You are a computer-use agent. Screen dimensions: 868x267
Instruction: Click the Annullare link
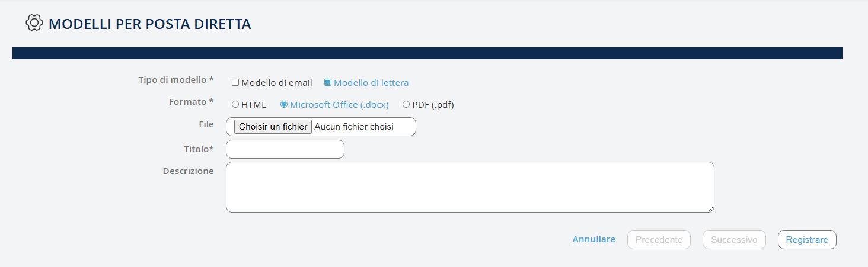(593, 240)
